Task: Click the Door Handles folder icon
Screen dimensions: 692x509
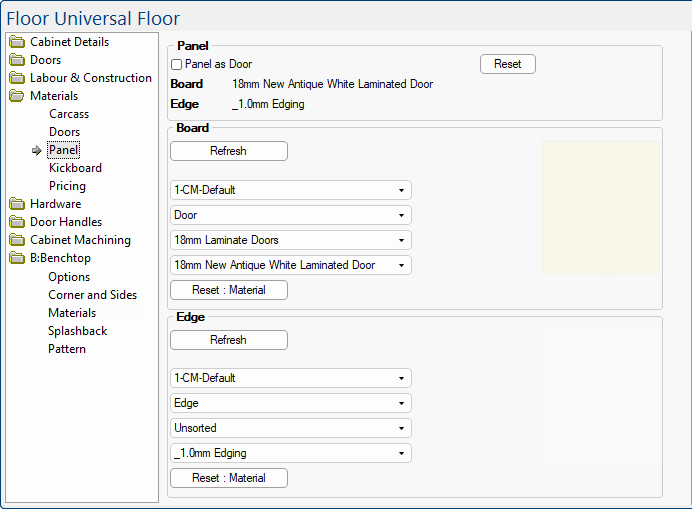Action: pos(16,222)
